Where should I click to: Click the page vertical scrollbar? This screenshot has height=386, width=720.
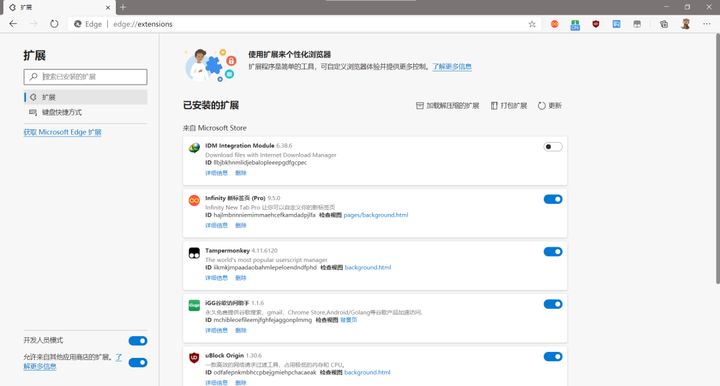point(717,158)
